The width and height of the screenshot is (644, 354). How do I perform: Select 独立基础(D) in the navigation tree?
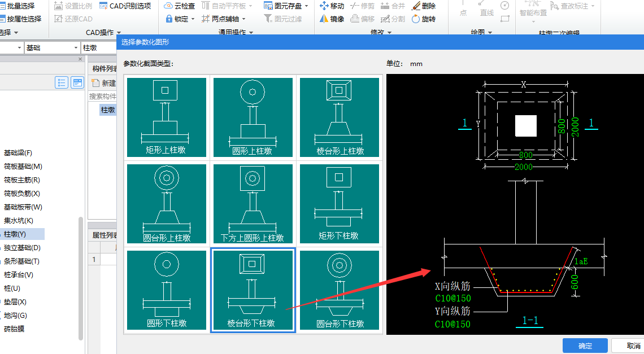pos(22,248)
